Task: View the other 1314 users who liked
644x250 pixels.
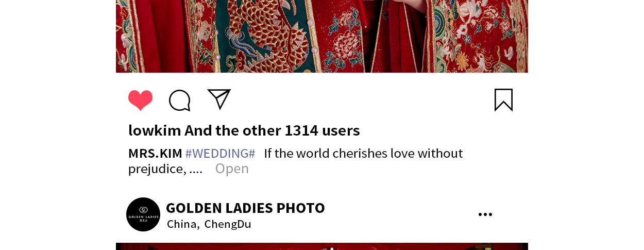Action: tap(272, 130)
